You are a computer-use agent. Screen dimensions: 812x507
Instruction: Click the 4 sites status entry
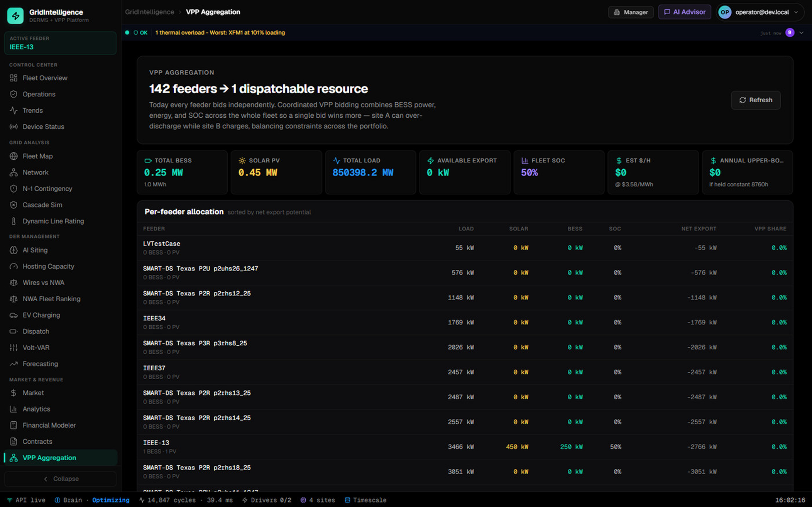318,500
